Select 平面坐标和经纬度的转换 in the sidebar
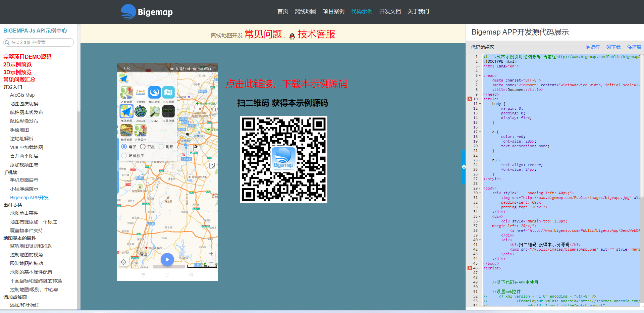 coord(36,281)
